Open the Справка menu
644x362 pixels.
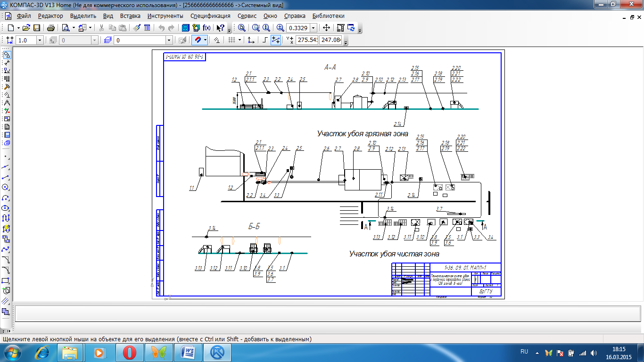(295, 16)
